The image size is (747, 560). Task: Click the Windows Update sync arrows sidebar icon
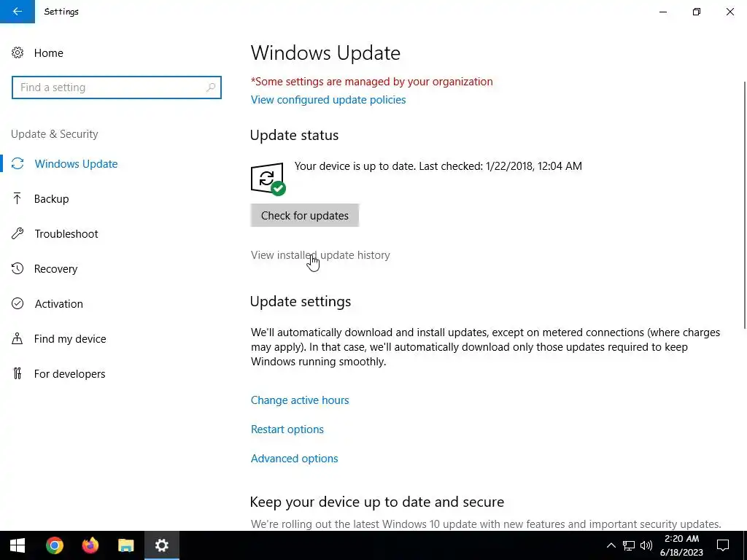(x=18, y=164)
